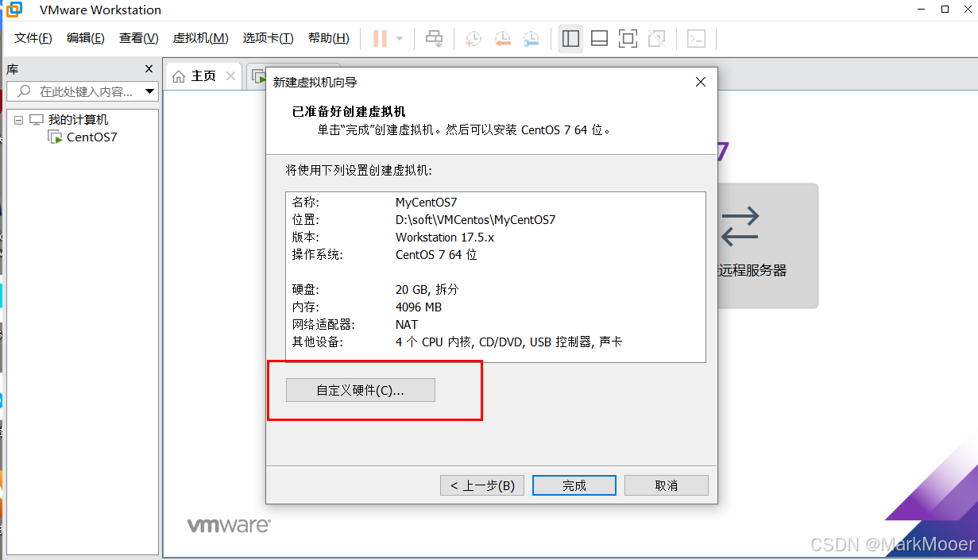Click the Unity mode toolbar icon

(656, 38)
